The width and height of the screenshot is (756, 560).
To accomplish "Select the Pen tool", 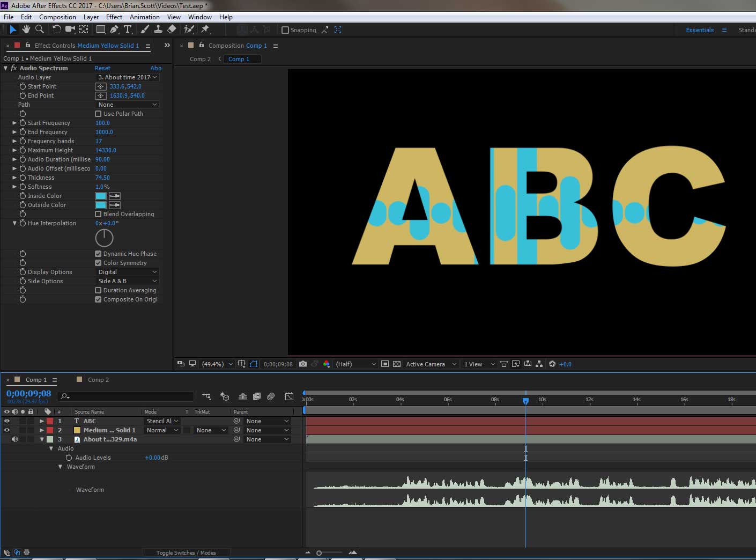I will [x=114, y=30].
